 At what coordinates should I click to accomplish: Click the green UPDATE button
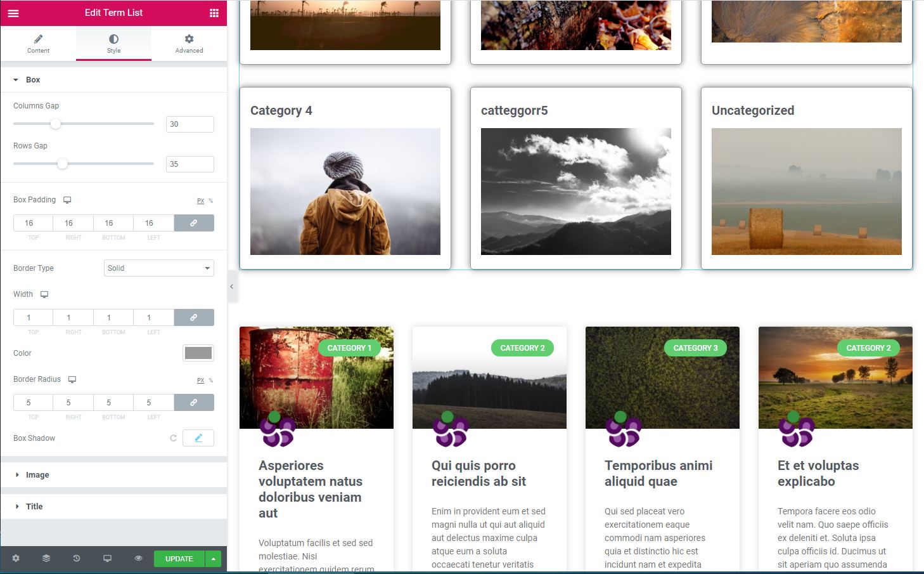click(x=179, y=559)
